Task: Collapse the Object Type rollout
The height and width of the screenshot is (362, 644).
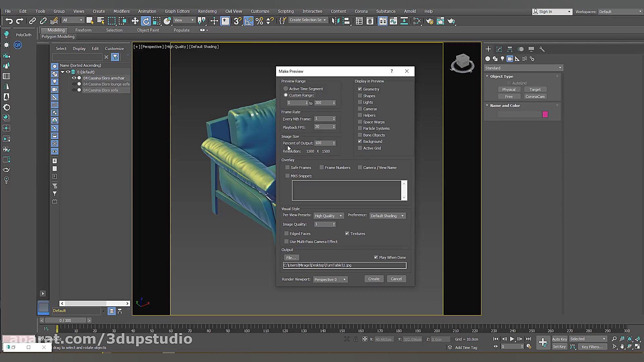Action: point(487,76)
